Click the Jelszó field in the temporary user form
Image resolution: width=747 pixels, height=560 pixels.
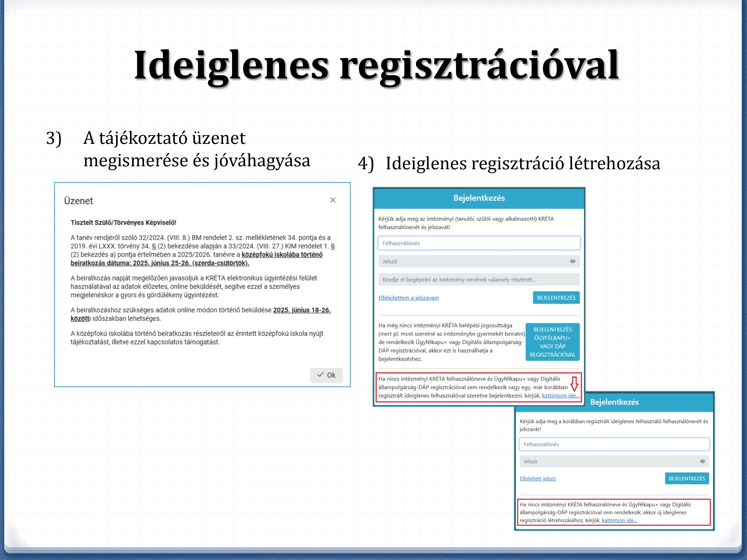pos(614,461)
